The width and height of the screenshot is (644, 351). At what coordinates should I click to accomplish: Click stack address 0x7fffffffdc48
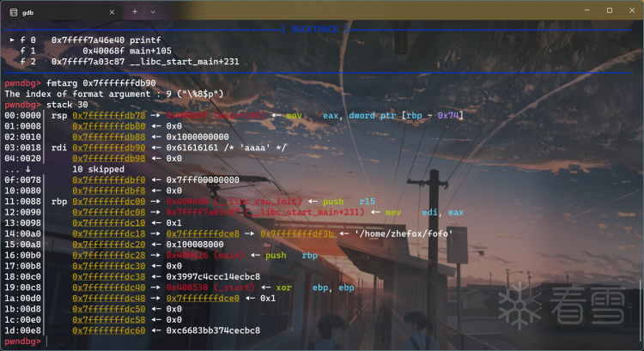(x=109, y=298)
